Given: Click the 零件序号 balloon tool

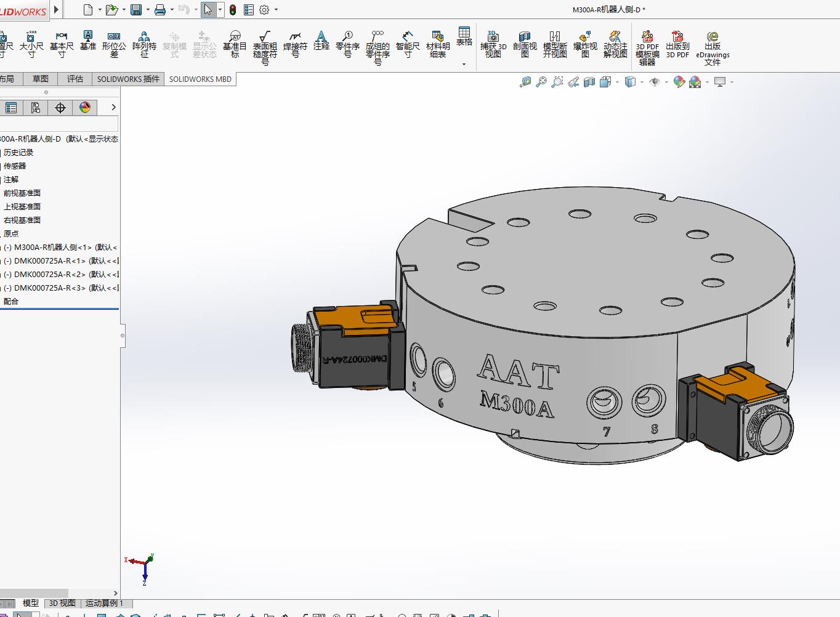Looking at the screenshot, I should point(347,45).
